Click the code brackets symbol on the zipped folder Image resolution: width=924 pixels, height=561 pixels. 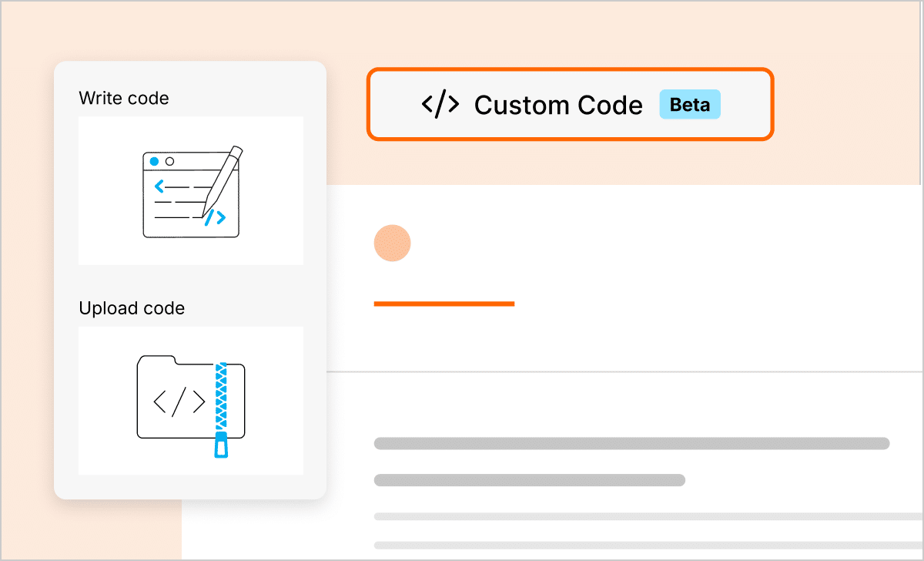pos(179,401)
